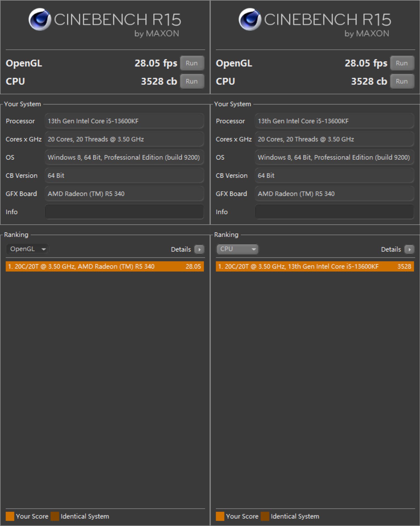Click the Identical System swatch, right panel
The width and height of the screenshot is (420, 526).
click(265, 516)
